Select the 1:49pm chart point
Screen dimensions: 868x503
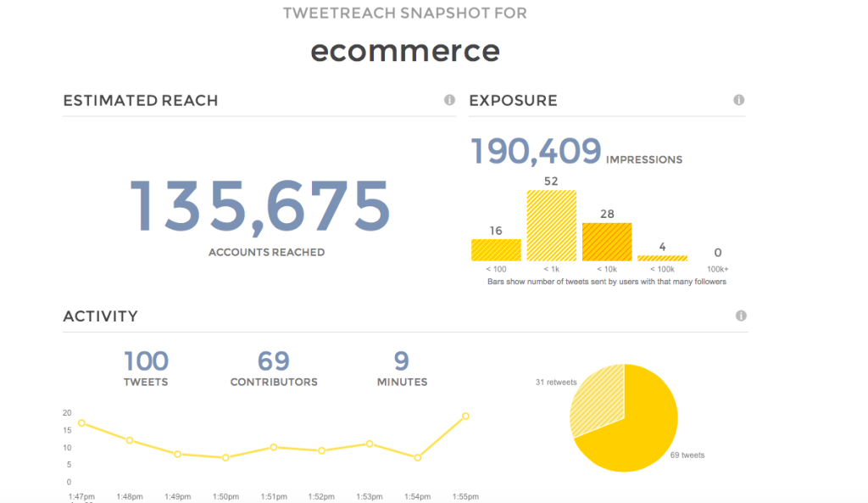[178, 454]
